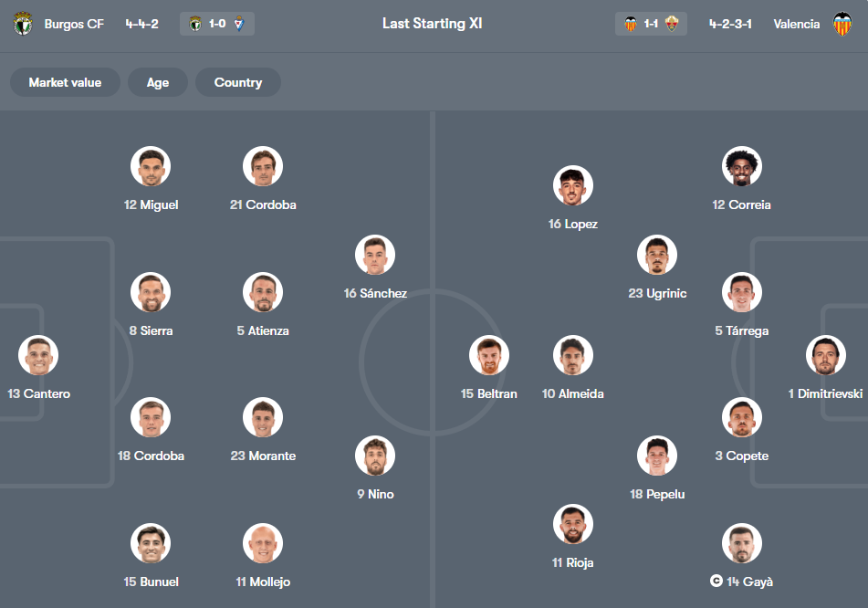This screenshot has height=608, width=868.
Task: Click the captain badge next to Gayà
Action: tap(715, 582)
